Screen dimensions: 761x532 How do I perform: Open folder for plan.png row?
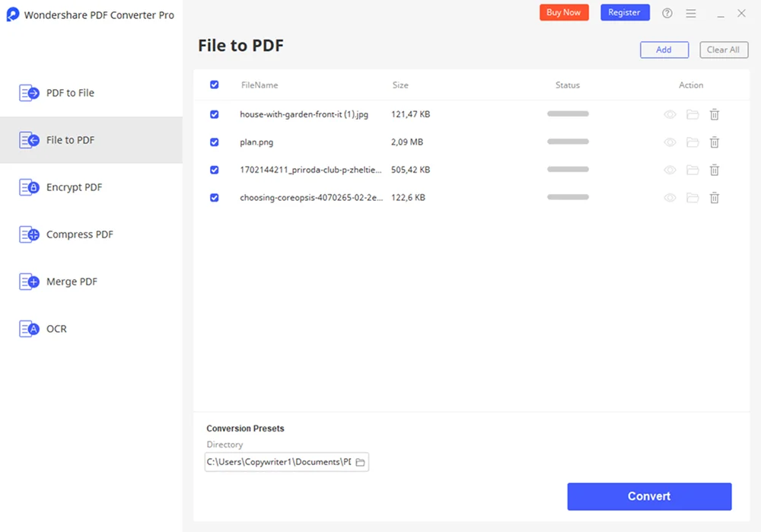point(693,142)
